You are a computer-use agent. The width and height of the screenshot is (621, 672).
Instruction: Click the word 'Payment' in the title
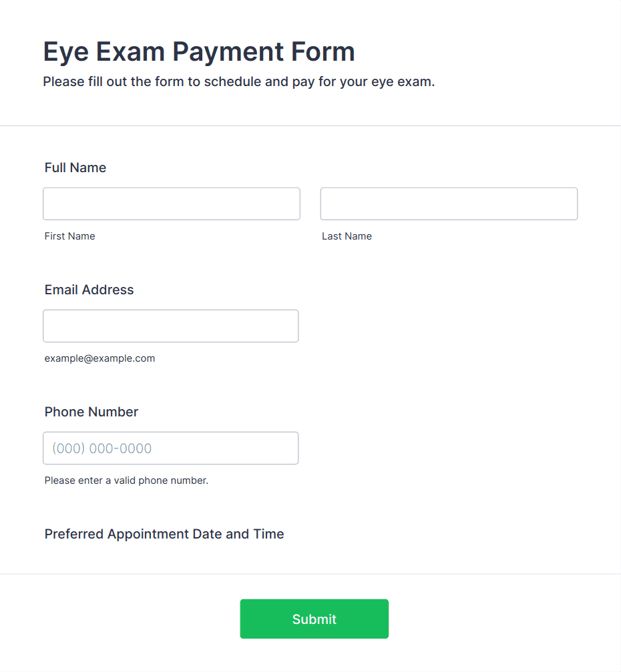(x=228, y=53)
